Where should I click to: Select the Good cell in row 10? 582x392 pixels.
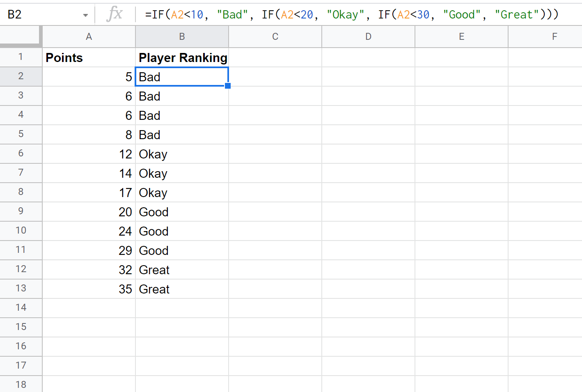(182, 231)
